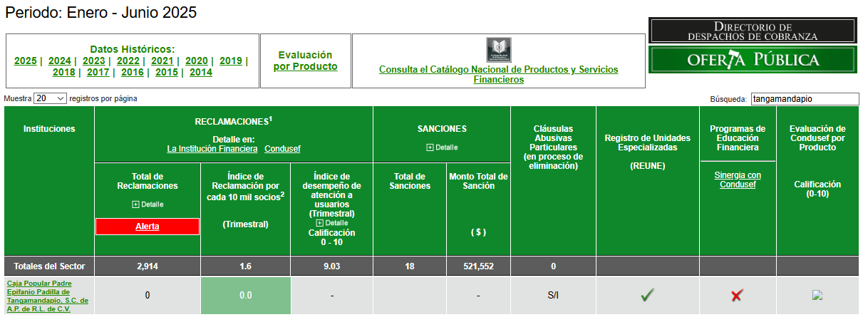Screen dimensions: 868x327
Task: Click the broken image in Calificación column
Action: pyautogui.click(x=817, y=295)
